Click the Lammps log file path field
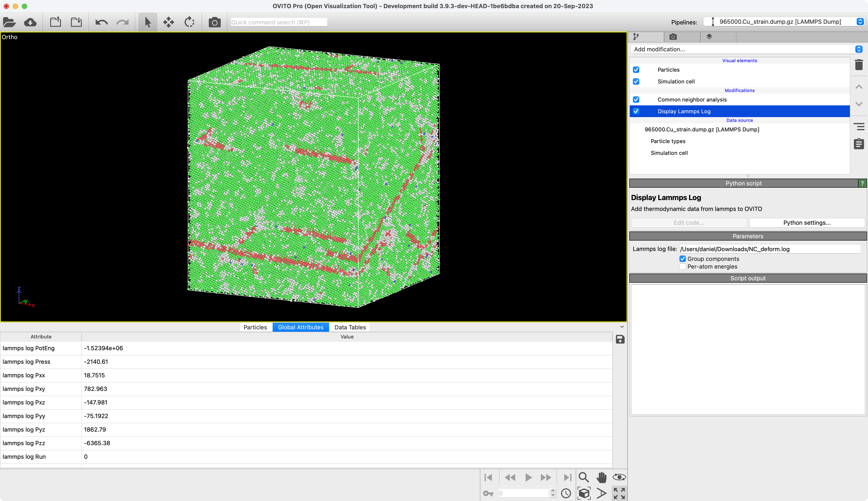Viewport: 868px width, 501px height. click(x=770, y=249)
